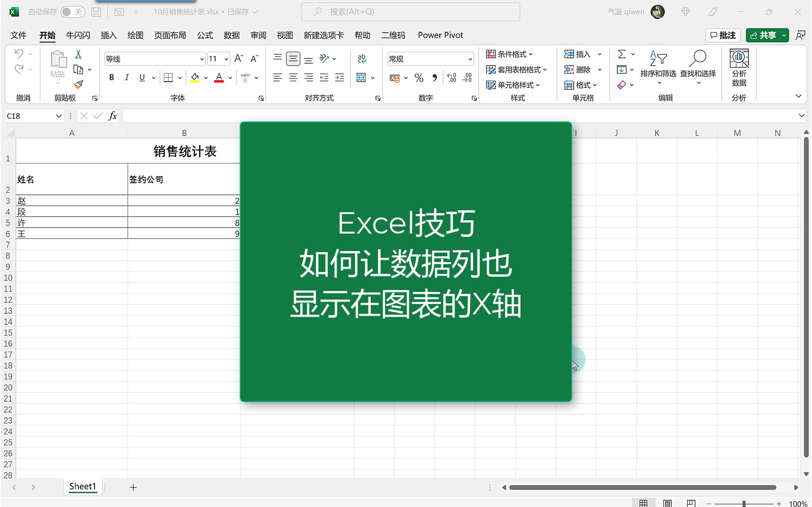Add a new worksheet with the plus button
812x507 pixels.
pos(133,487)
